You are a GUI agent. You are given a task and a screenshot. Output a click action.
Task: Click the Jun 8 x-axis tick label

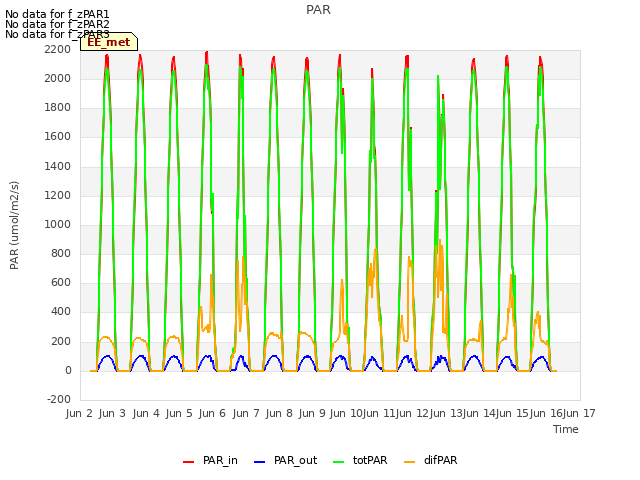pos(279,413)
